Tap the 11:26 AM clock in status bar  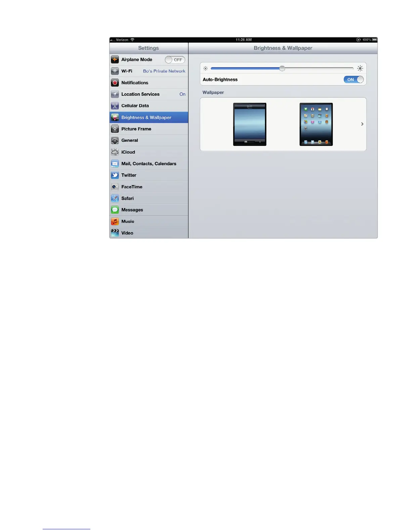tap(243, 40)
